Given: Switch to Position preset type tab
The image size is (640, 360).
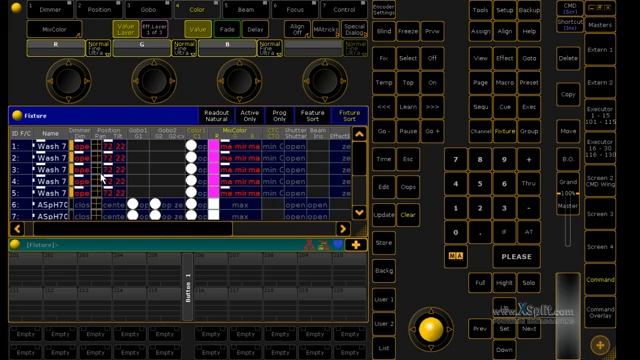Looking at the screenshot, I should [99, 9].
